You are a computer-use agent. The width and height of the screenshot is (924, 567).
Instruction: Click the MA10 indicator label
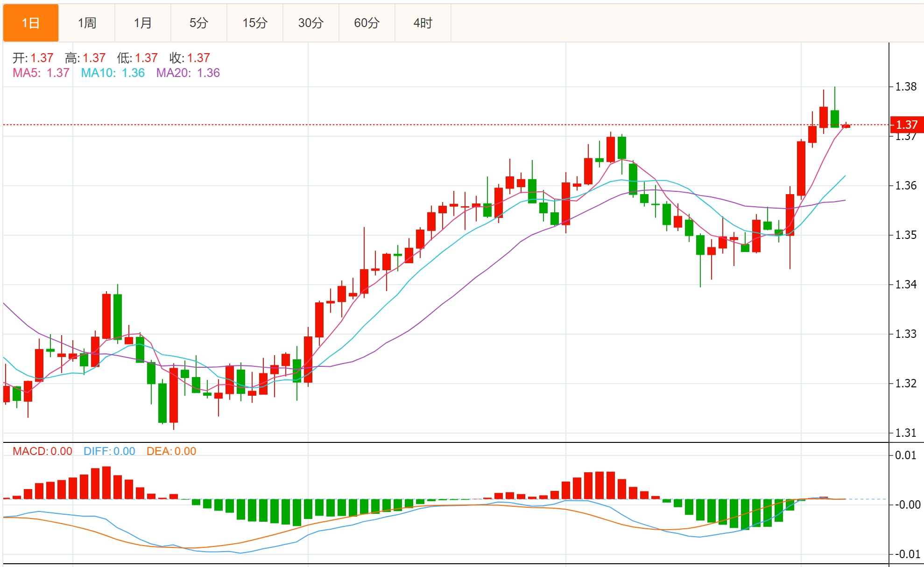[113, 73]
